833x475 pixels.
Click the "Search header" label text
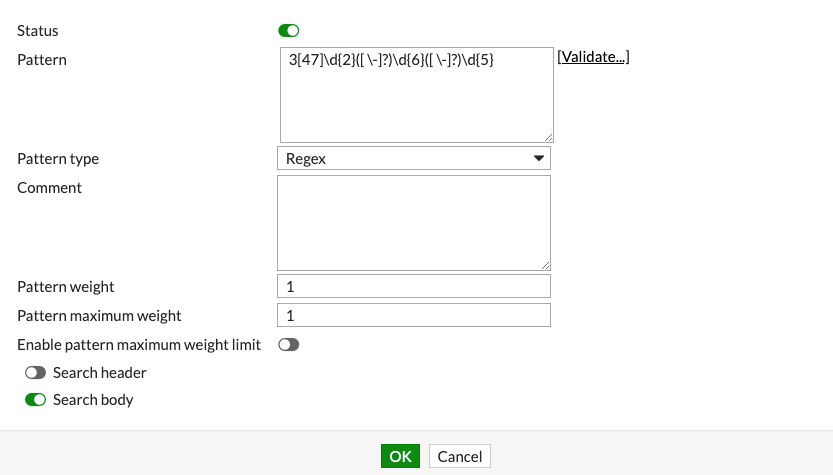[x=100, y=373]
